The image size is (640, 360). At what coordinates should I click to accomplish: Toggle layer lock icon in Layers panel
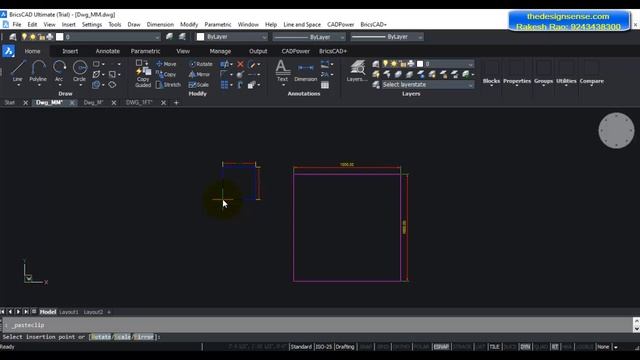pos(402,64)
